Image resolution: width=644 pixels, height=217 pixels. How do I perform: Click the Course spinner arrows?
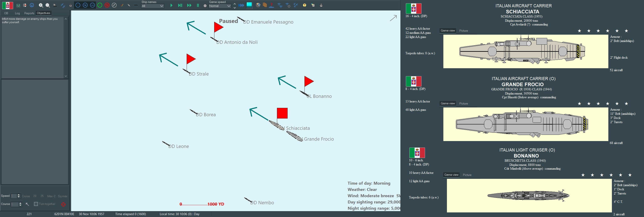[x=20, y=204]
